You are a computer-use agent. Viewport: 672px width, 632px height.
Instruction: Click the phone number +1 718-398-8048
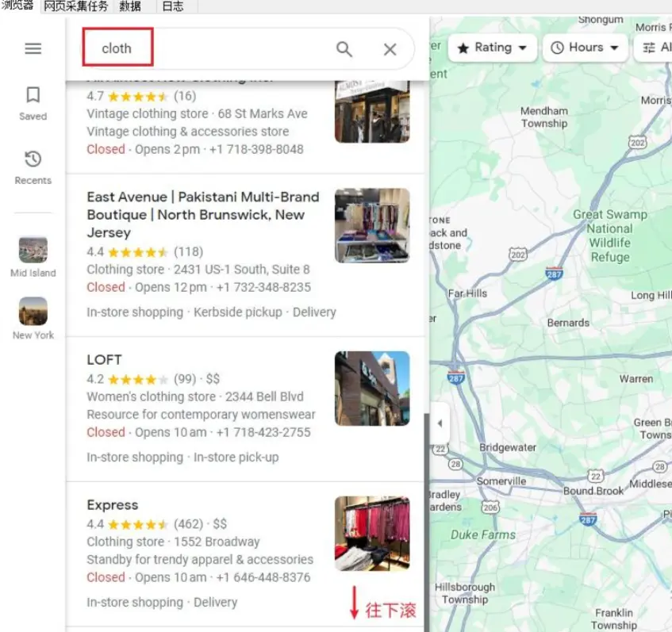click(x=256, y=149)
